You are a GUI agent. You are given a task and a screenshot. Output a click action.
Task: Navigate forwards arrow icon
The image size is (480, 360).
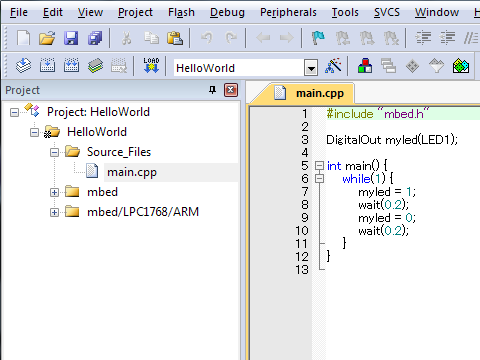[x=287, y=38]
